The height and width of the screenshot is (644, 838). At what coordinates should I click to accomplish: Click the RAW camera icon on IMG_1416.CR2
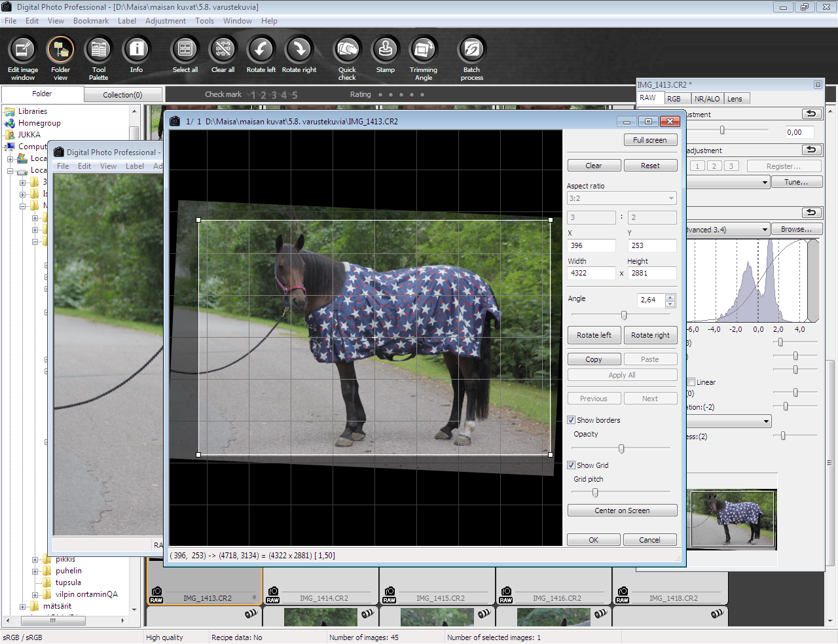(x=506, y=595)
